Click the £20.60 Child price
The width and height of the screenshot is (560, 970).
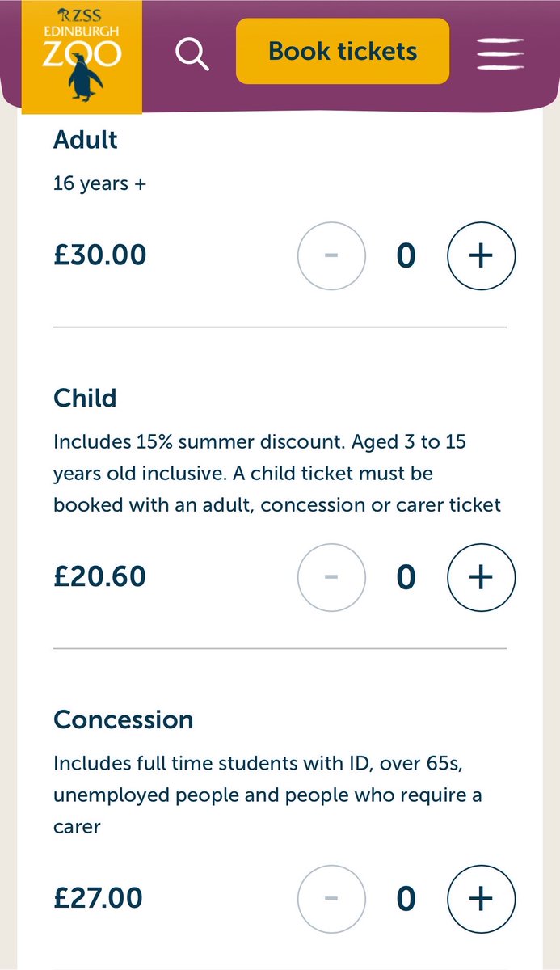pyautogui.click(x=100, y=577)
